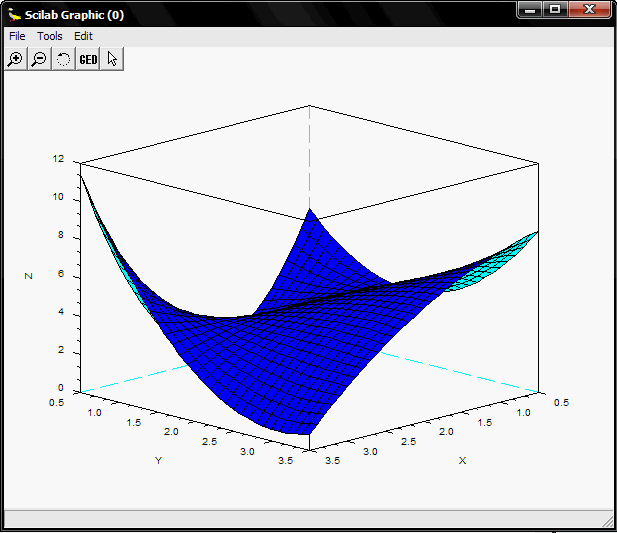This screenshot has width=617, height=533.
Task: Select the zoom out magnifier tool
Action: coord(39,59)
